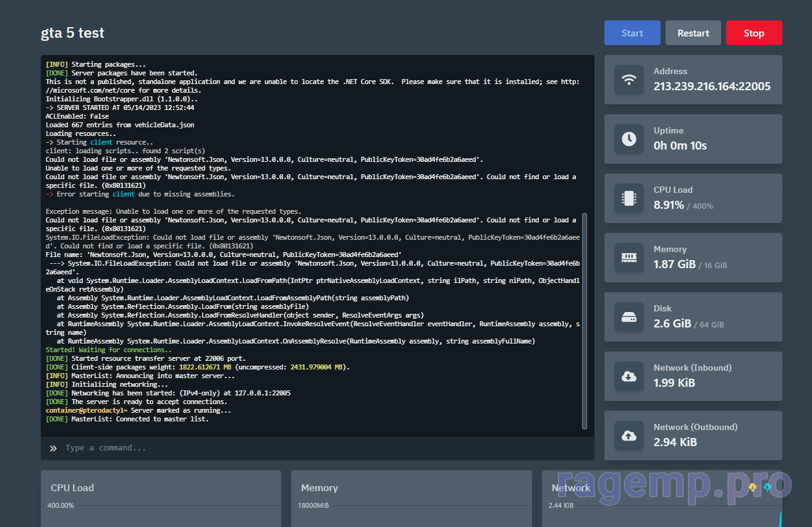The image size is (812, 527).
Task: Click the Server marked as running line
Action: click(x=138, y=410)
